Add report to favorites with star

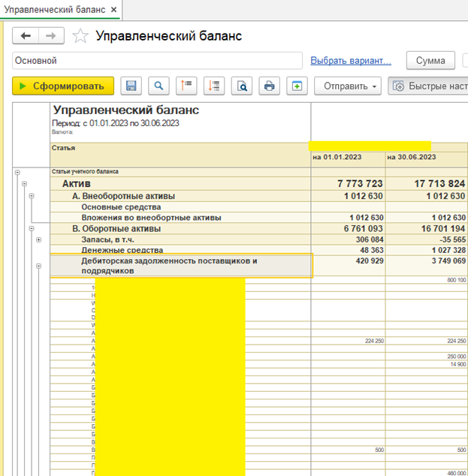tap(80, 36)
